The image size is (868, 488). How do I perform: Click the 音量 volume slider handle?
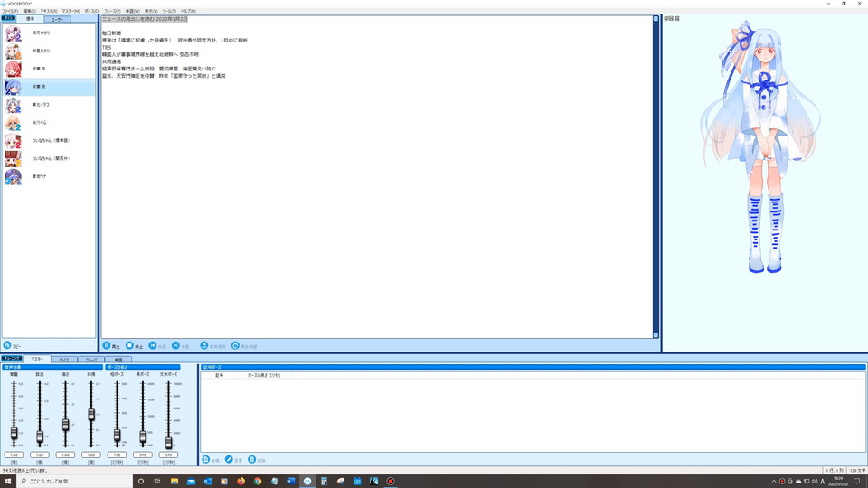coord(14,433)
